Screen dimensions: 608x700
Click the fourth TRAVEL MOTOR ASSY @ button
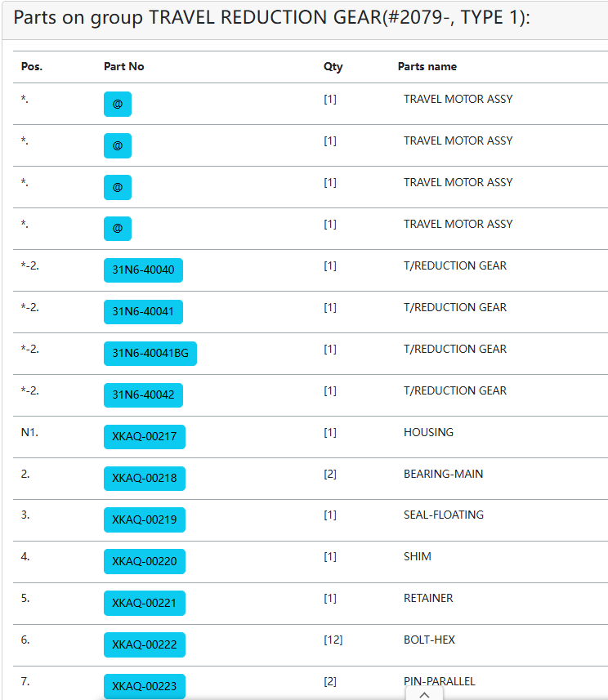(118, 229)
